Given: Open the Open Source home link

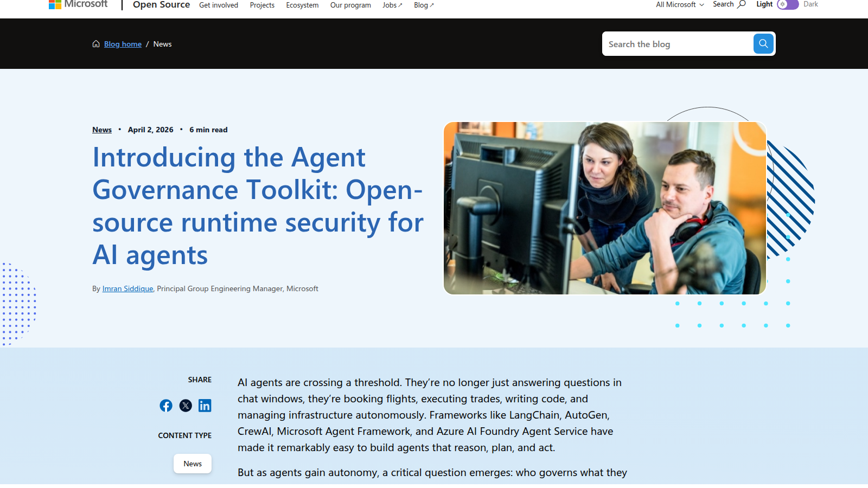Looking at the screenshot, I should coord(161,5).
